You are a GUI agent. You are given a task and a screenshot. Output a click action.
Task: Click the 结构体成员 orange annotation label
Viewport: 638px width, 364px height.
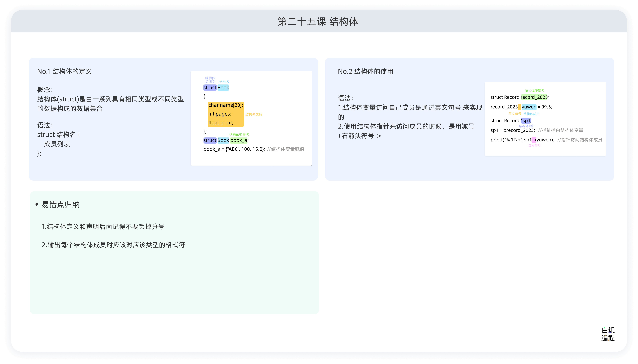254,114
